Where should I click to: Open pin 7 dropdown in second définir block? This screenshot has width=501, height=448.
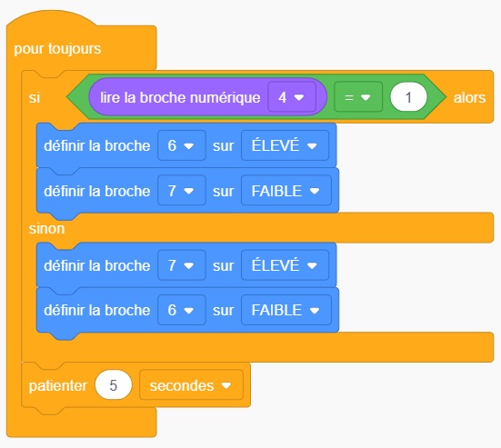coord(182,191)
